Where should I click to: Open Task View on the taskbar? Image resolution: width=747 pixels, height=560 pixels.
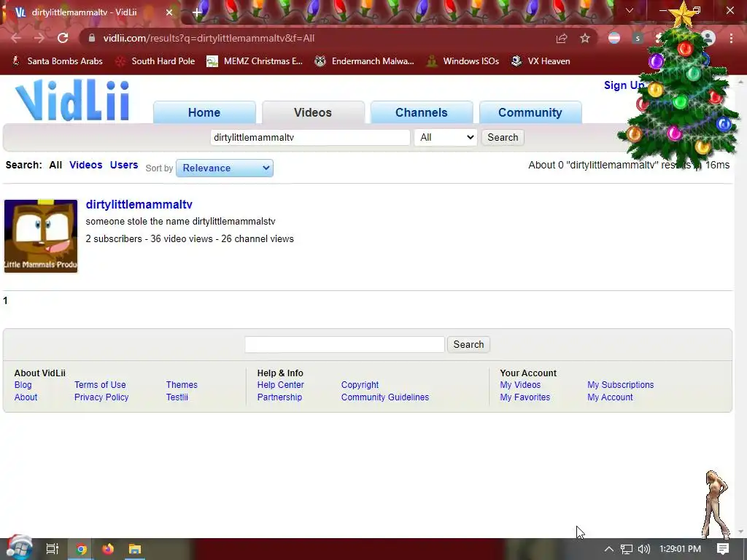pyautogui.click(x=53, y=549)
